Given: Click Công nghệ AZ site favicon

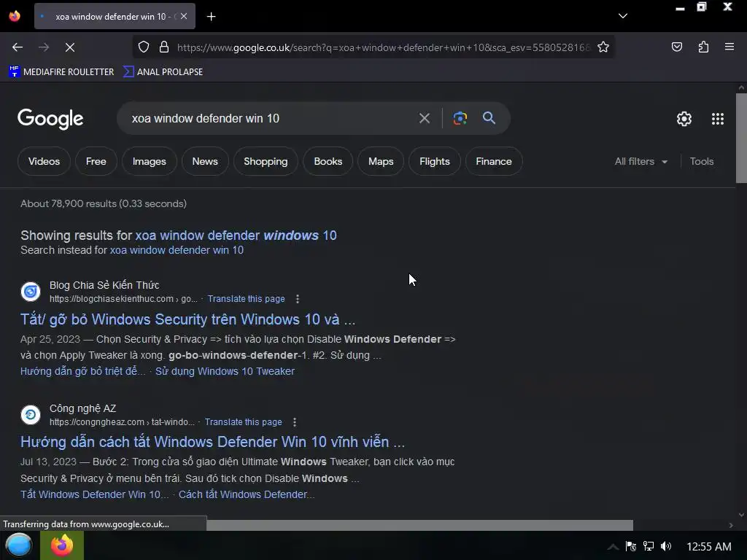Looking at the screenshot, I should click(x=31, y=415).
